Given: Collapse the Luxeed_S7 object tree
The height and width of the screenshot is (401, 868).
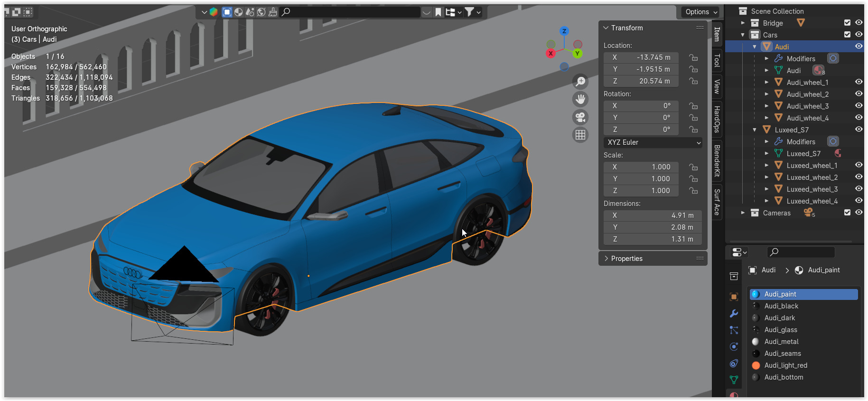Looking at the screenshot, I should pos(755,130).
